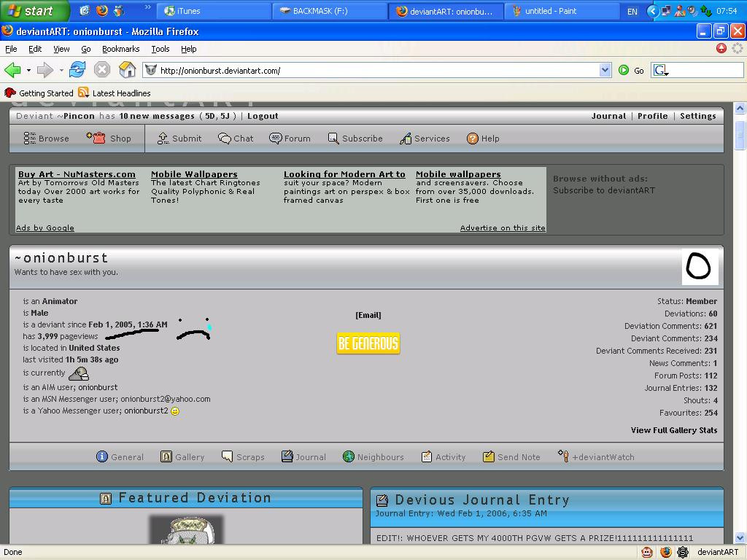Viewport: 747px width, 560px height.
Task: Open the General info icon
Action: click(x=102, y=456)
